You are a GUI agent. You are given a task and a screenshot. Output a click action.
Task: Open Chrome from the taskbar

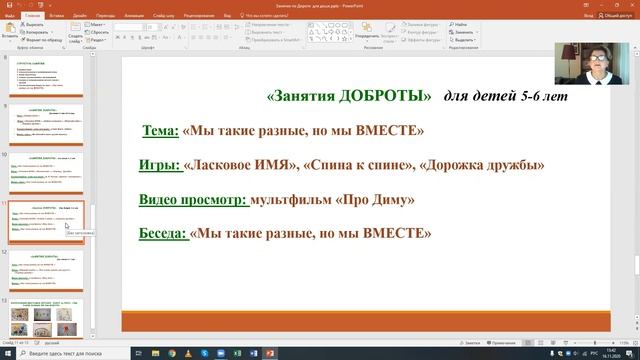(172, 353)
